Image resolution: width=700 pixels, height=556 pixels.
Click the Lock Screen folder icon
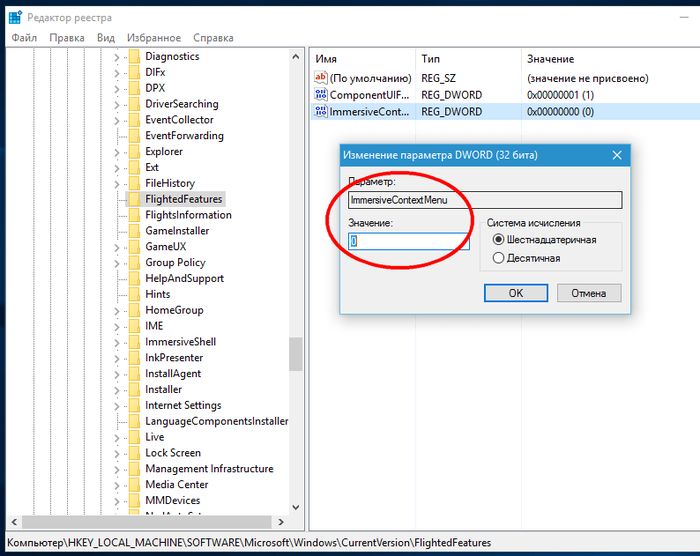(133, 453)
